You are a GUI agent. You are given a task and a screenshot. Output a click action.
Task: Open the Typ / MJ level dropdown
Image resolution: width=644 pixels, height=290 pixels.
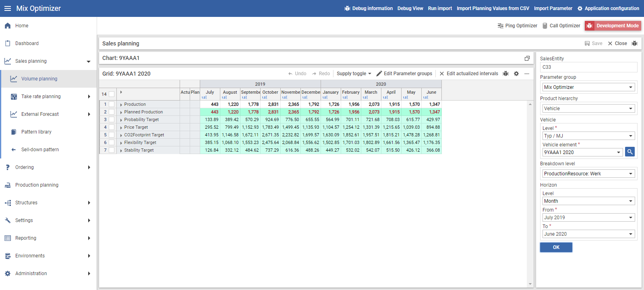pyautogui.click(x=588, y=136)
